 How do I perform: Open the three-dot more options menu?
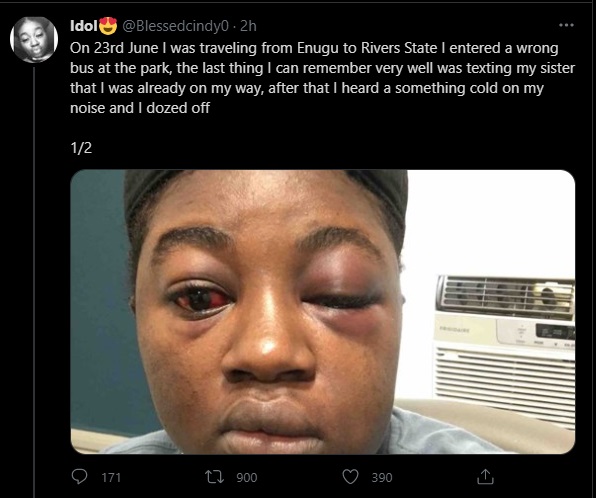(566, 25)
